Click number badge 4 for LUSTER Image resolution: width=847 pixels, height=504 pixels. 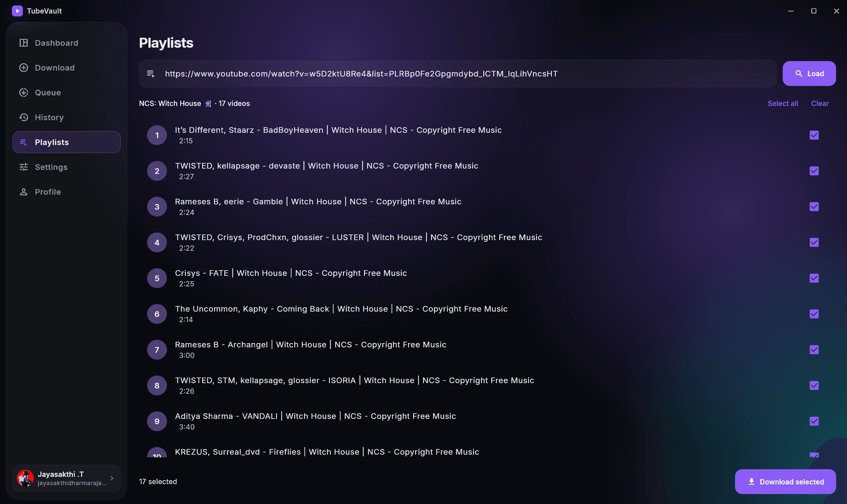[157, 242]
